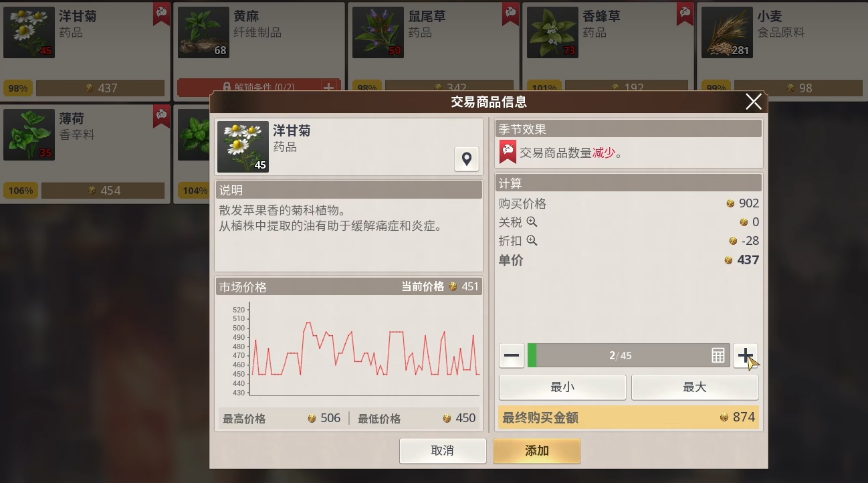Select the 香蜂草 item icon
Screen dimensions: 868x483
552,32
